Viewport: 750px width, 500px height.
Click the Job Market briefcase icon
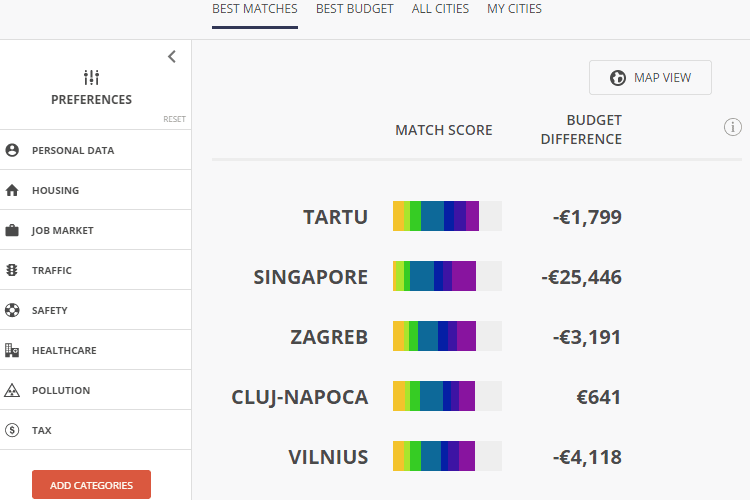coord(12,230)
